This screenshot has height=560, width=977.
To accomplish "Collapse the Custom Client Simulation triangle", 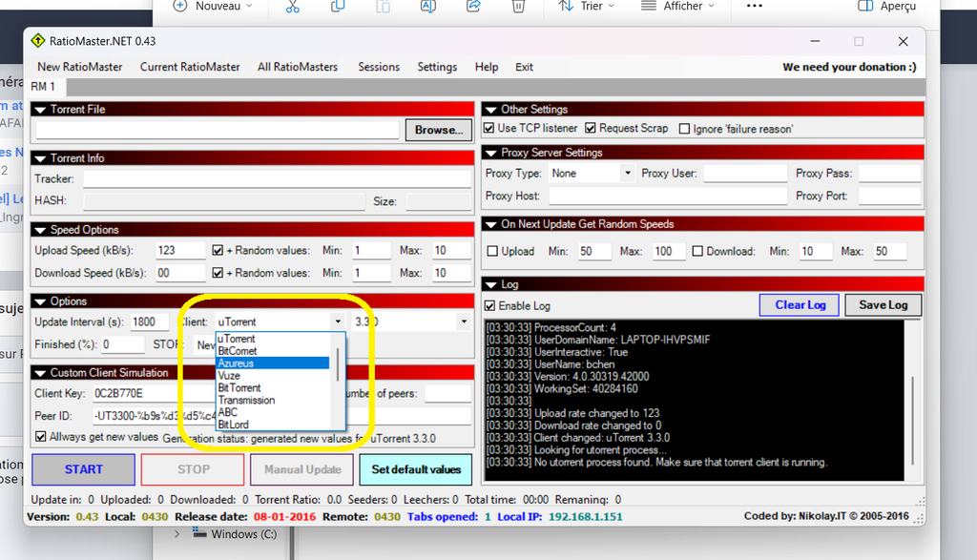I will tap(40, 373).
